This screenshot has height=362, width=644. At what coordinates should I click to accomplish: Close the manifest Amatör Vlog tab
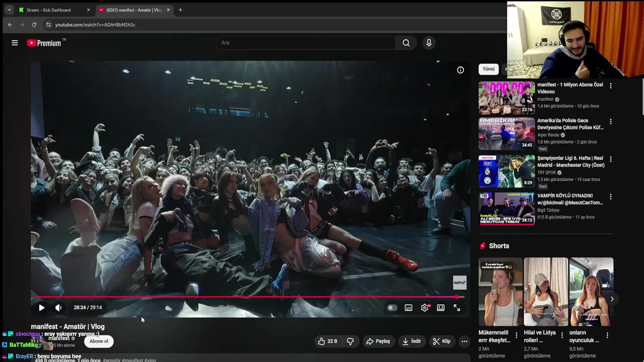click(168, 10)
